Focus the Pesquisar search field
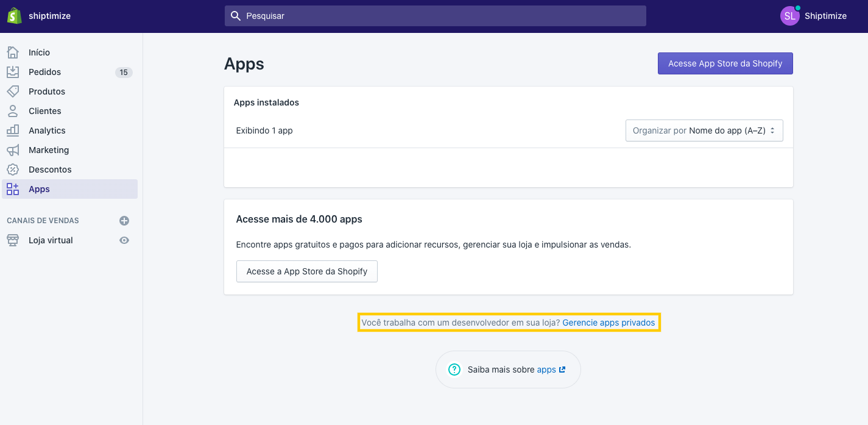The width and height of the screenshot is (868, 425). [x=436, y=16]
